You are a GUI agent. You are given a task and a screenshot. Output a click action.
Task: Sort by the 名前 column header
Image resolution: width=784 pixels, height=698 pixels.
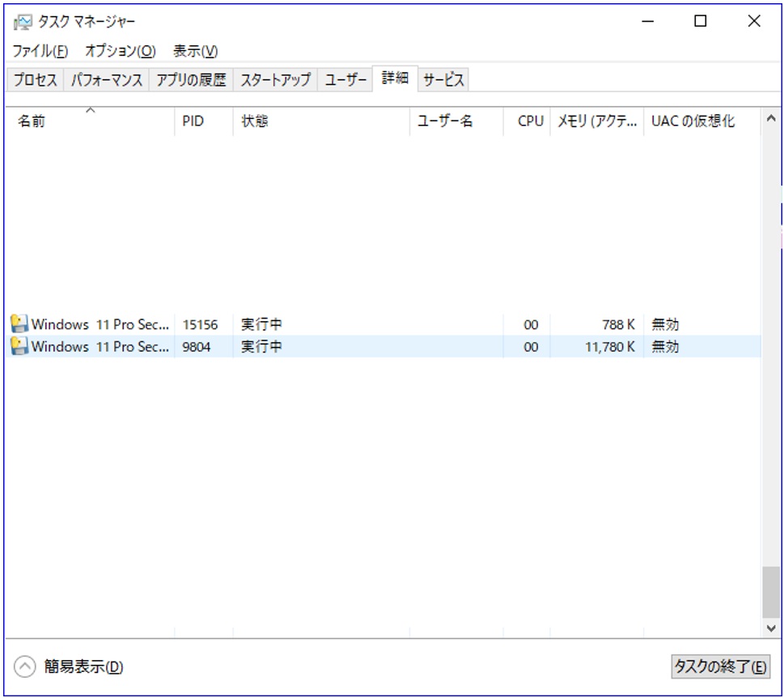[x=90, y=121]
